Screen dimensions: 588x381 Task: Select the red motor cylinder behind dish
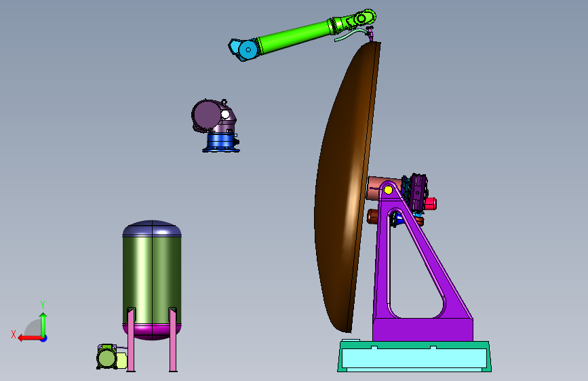(431, 203)
